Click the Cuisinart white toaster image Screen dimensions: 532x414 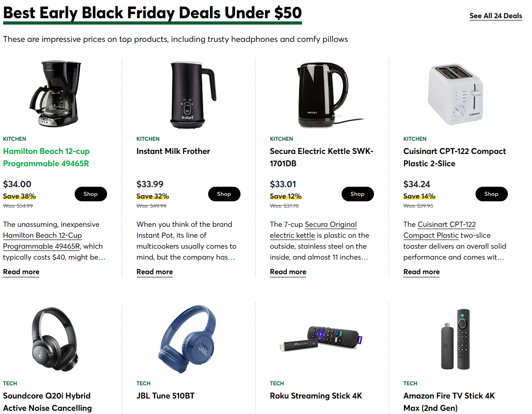point(455,93)
